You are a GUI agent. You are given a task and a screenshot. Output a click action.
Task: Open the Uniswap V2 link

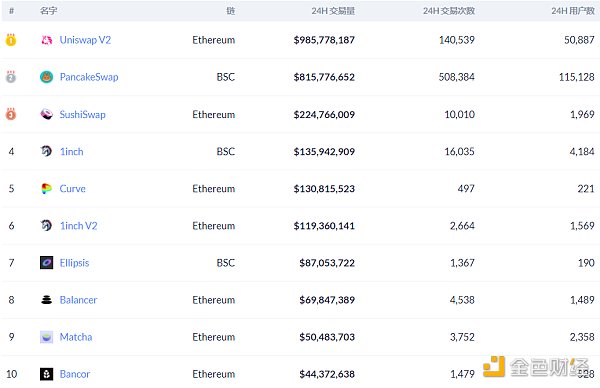[85, 40]
